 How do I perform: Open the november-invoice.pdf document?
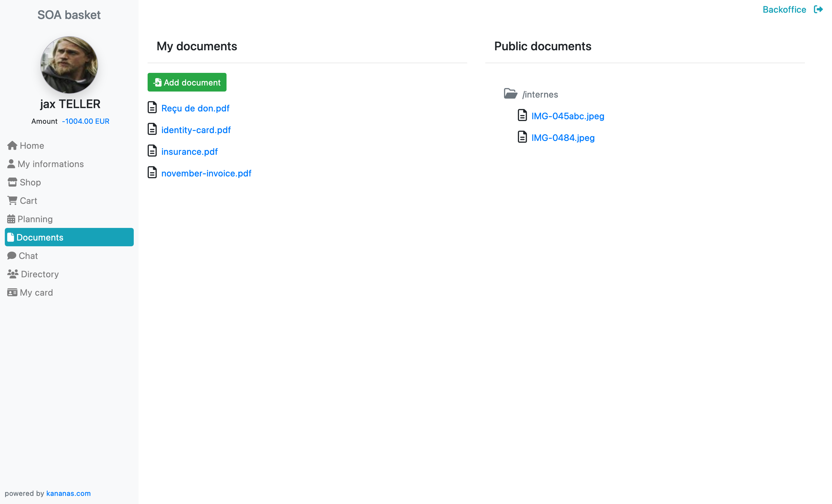click(x=206, y=173)
